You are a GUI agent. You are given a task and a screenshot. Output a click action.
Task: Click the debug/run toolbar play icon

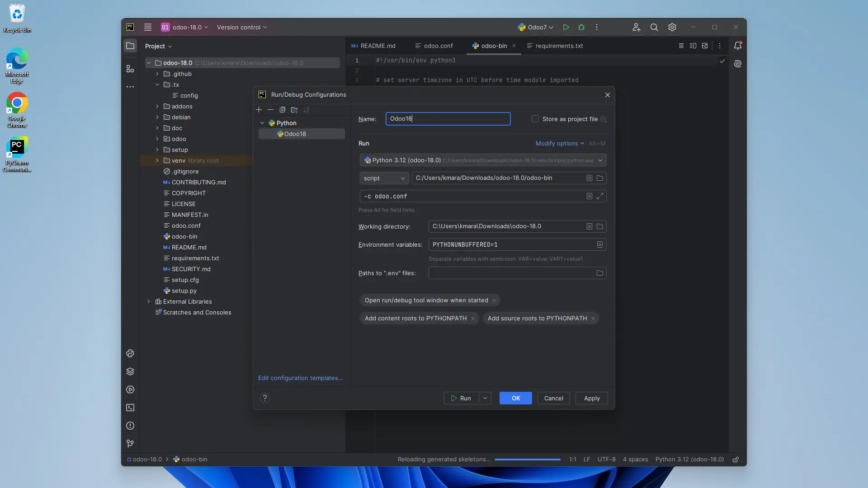tap(567, 27)
